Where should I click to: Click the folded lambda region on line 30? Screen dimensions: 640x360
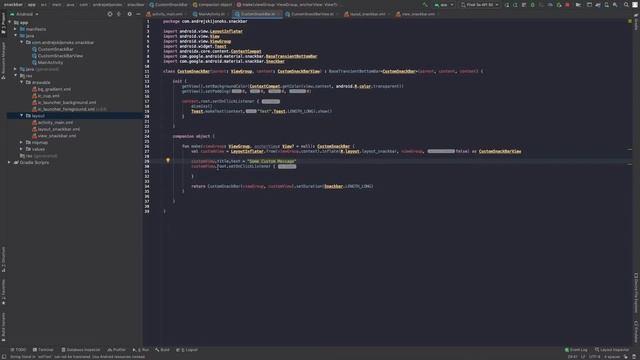(287, 167)
